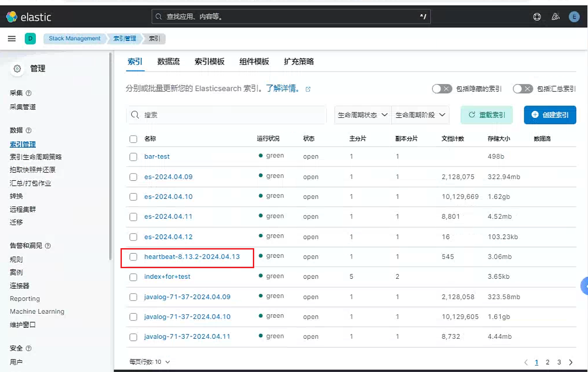Open javalog-71-37-2024.04.09 index

pyautogui.click(x=187, y=297)
